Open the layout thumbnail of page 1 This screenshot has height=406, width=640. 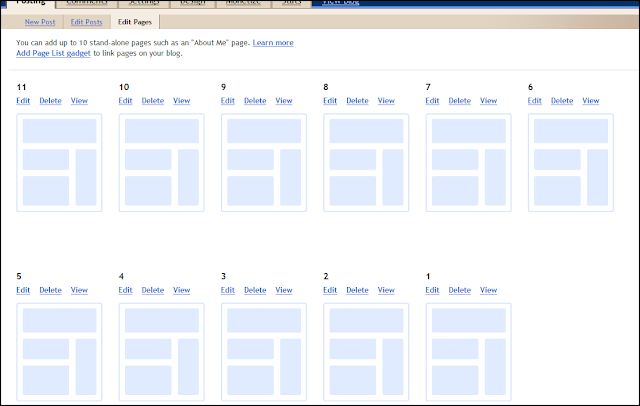[x=469, y=352]
